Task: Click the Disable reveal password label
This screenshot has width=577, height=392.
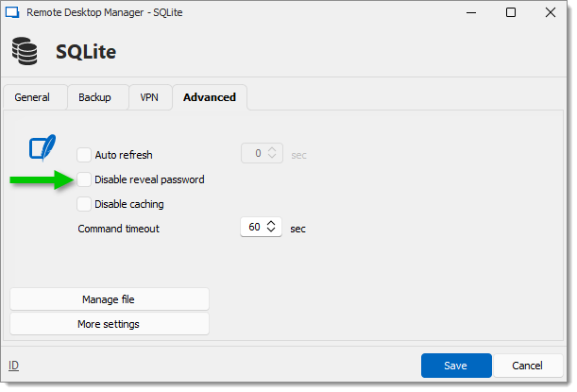Action: pos(149,179)
